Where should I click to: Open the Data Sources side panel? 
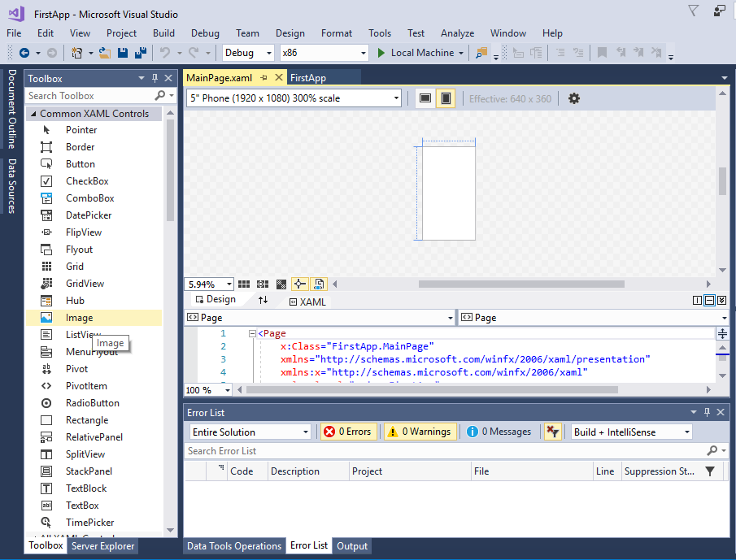pyautogui.click(x=12, y=186)
